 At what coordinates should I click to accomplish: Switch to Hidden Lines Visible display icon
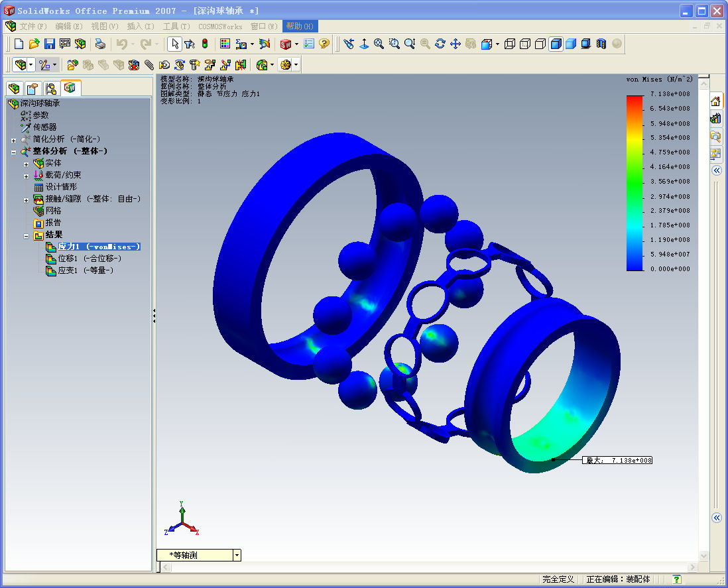[525, 44]
